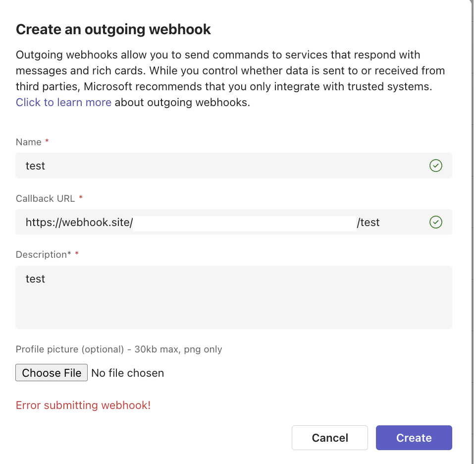Open the Choose File picker button
Image resolution: width=476 pixels, height=464 pixels.
coord(52,372)
